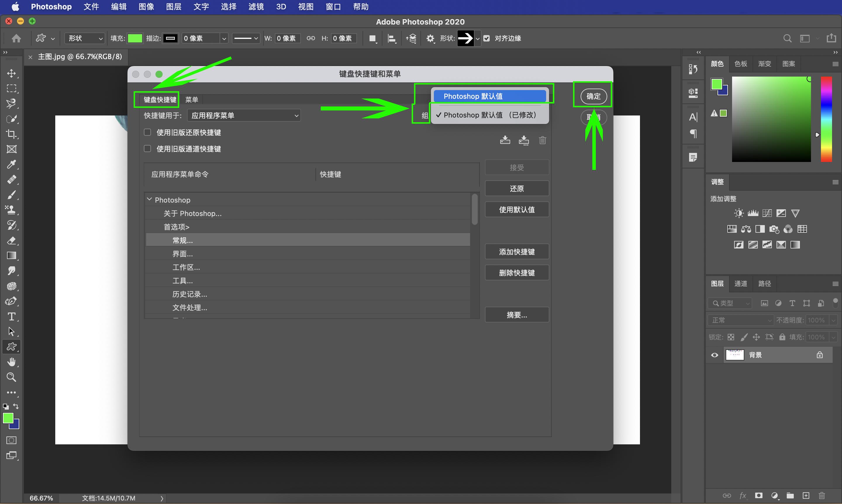The width and height of the screenshot is (842, 504).
Task: Click the Undo (还原) button
Action: pyautogui.click(x=517, y=189)
